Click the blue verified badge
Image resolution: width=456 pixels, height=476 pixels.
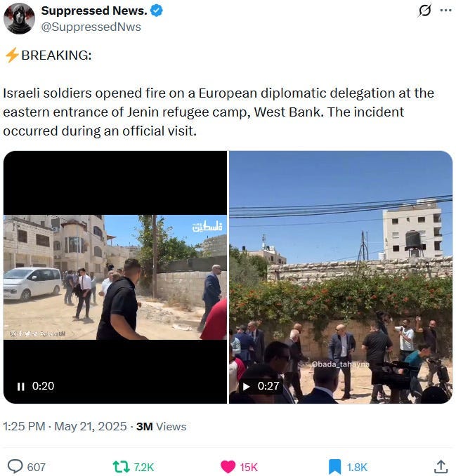(x=157, y=11)
